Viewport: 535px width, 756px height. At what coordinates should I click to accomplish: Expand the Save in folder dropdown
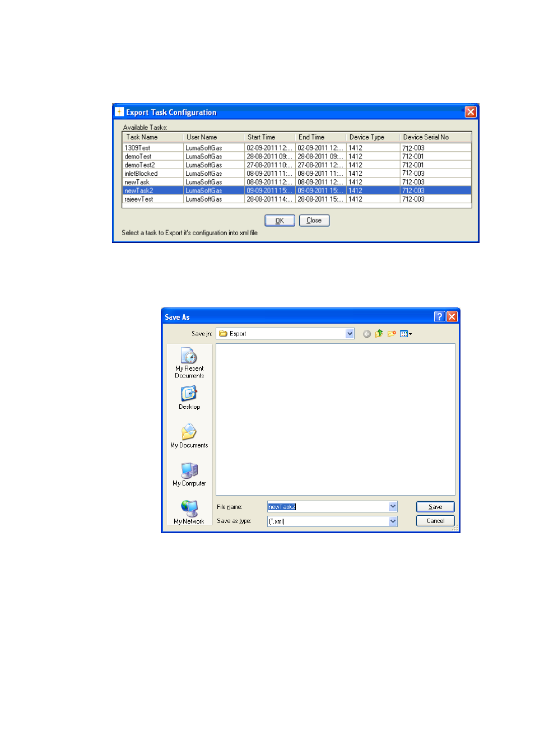coord(350,334)
